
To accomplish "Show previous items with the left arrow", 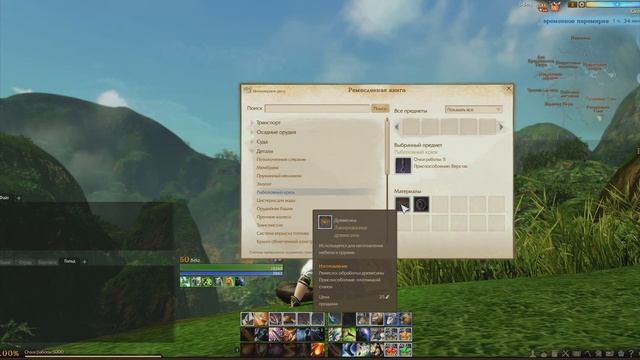I will [397, 127].
